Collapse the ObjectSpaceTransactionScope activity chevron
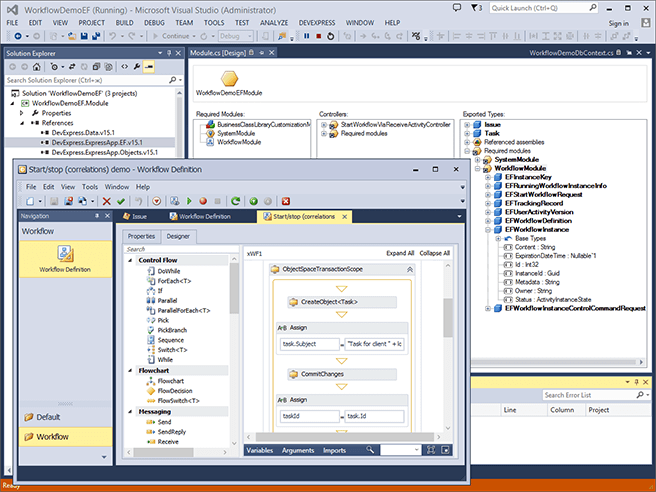Viewport: 656px width, 492px height. pyautogui.click(x=409, y=269)
